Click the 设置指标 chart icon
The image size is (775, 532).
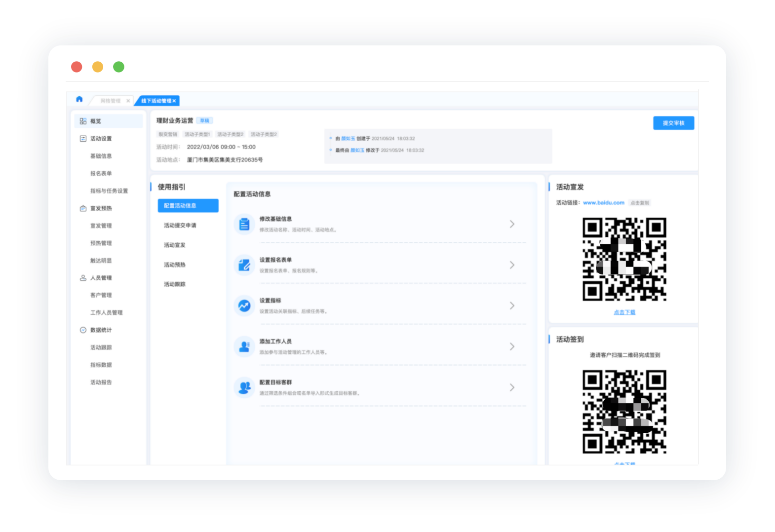244,306
